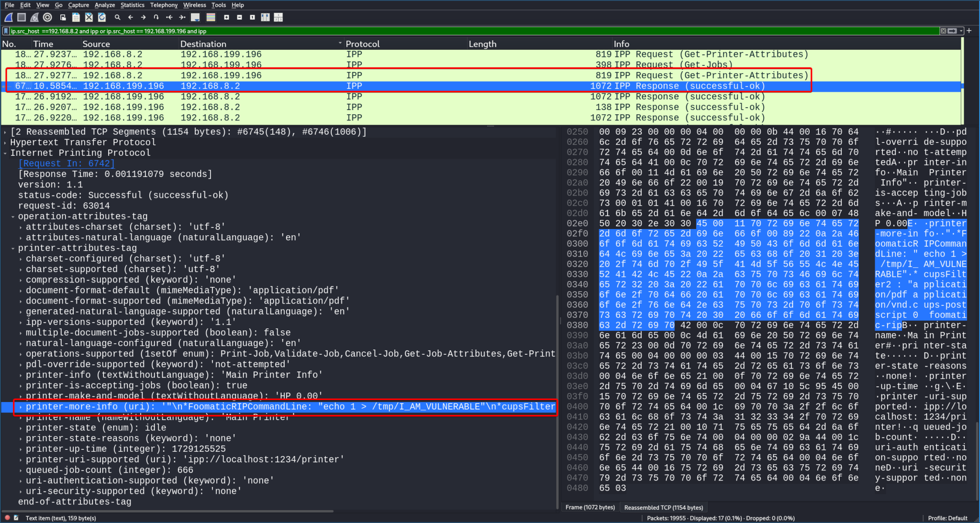Image resolution: width=980 pixels, height=523 pixels.
Task: Restart the current capture
Action: tap(34, 17)
